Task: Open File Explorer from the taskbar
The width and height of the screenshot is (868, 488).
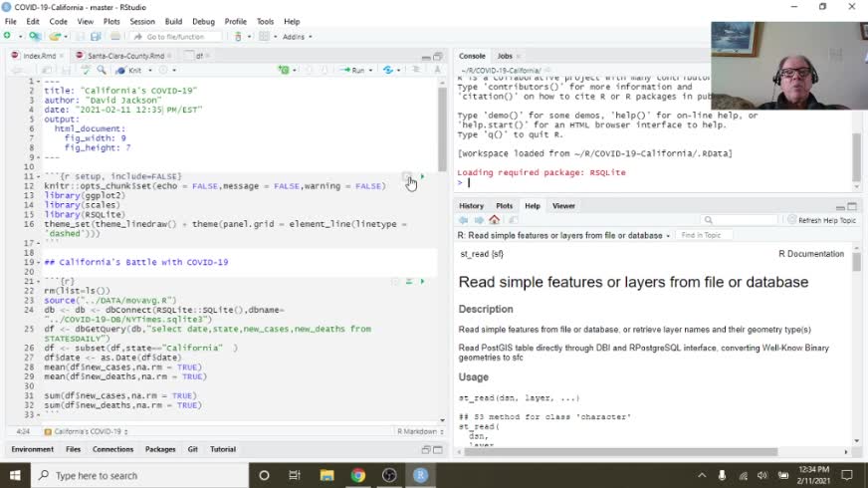Action: click(327, 475)
